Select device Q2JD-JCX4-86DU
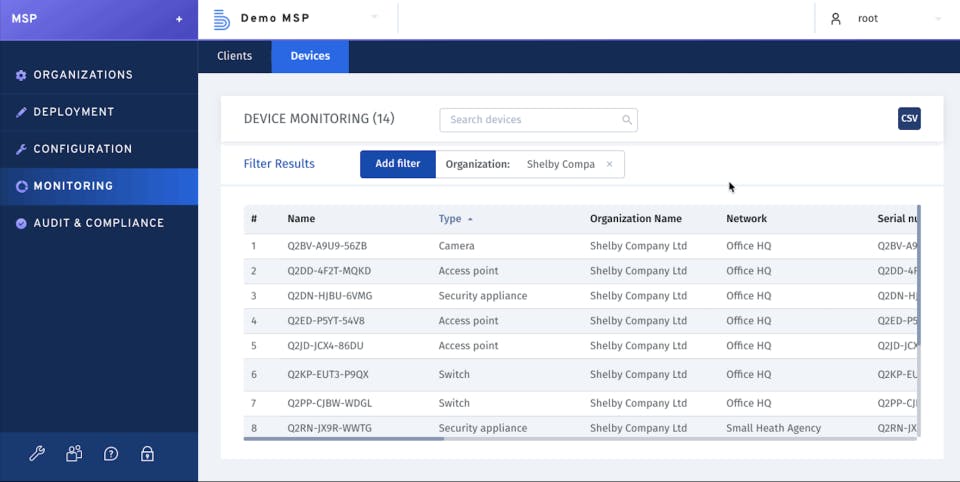The width and height of the screenshot is (960, 482). tap(325, 346)
